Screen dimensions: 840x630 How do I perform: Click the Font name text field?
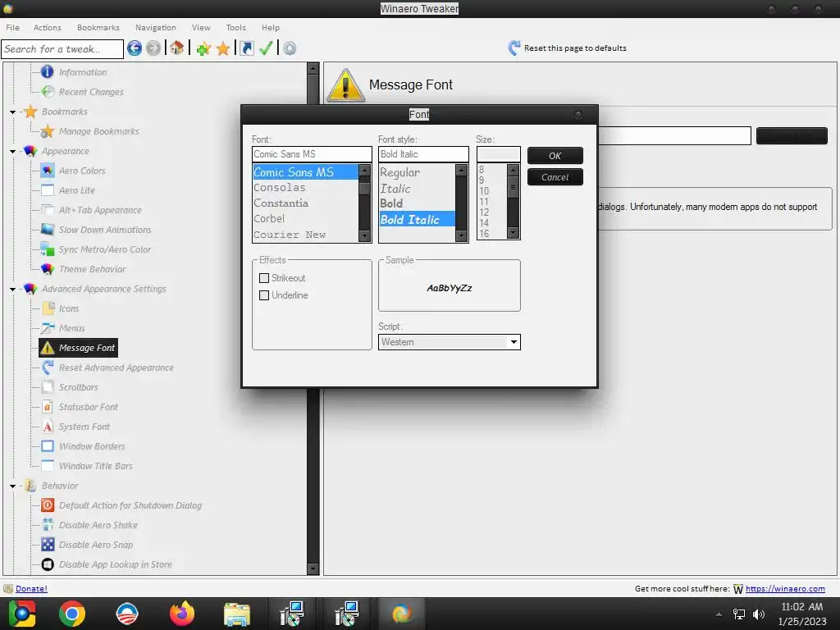pos(312,154)
